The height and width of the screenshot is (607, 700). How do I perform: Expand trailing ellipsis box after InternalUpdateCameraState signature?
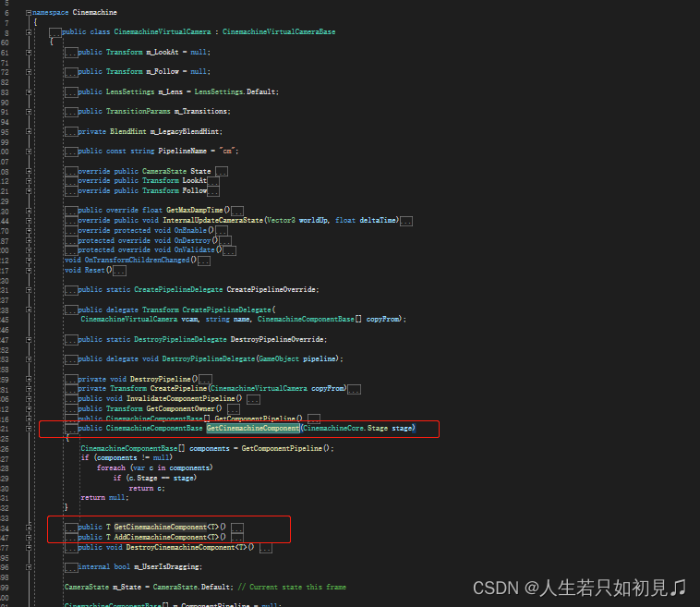pos(406,221)
